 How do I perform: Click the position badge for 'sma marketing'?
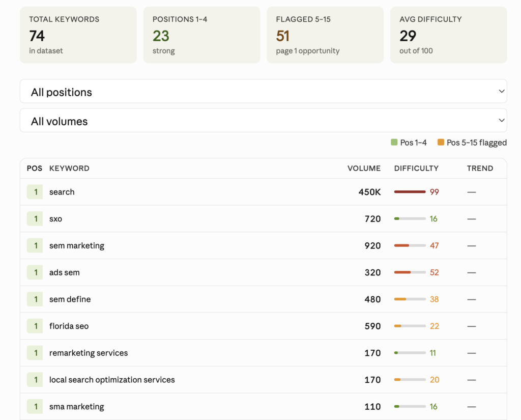[x=35, y=406]
